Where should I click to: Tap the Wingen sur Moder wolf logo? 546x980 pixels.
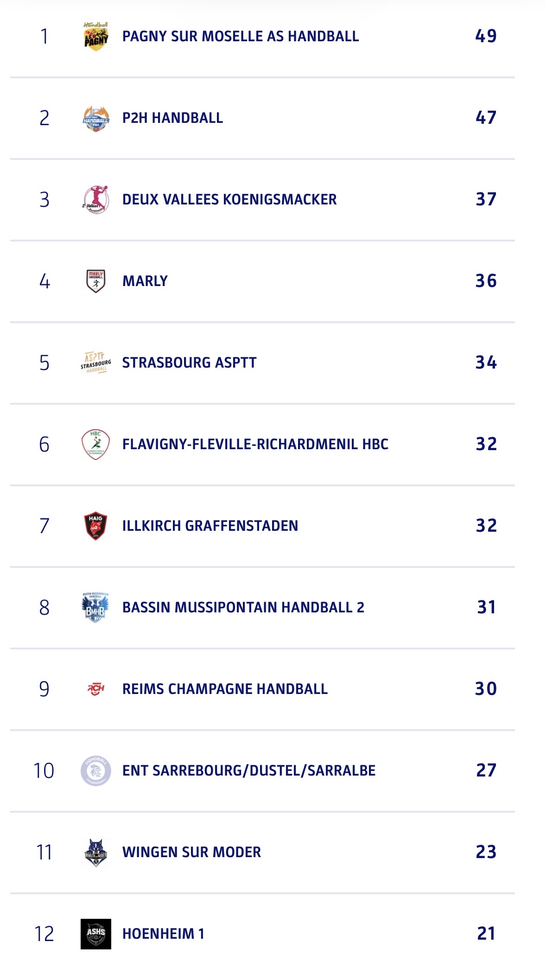(x=96, y=852)
